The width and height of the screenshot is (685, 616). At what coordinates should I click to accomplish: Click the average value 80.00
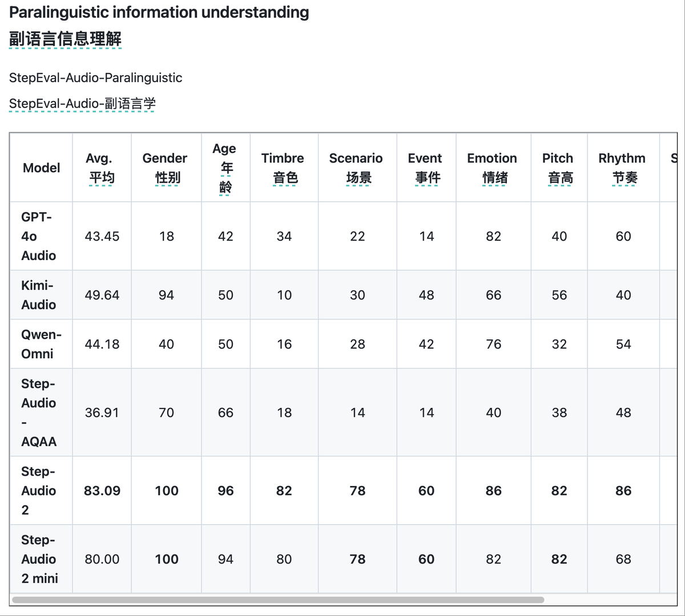click(x=102, y=559)
